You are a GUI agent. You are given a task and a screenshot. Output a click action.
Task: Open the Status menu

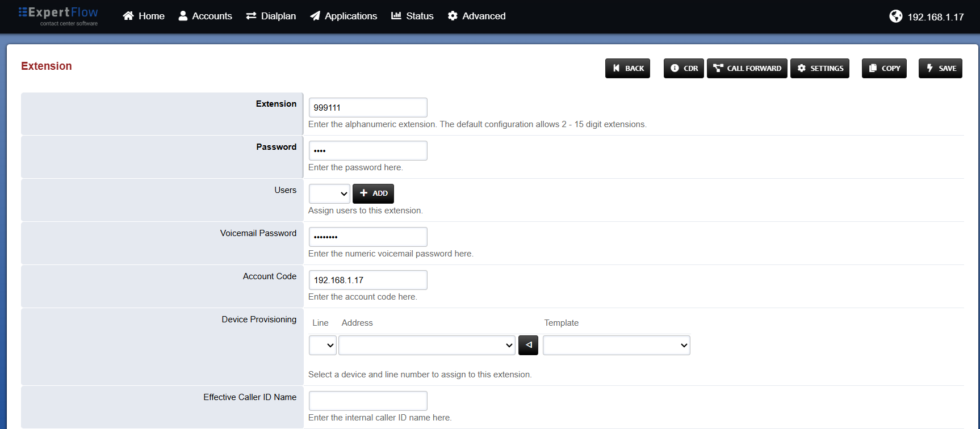[412, 16]
